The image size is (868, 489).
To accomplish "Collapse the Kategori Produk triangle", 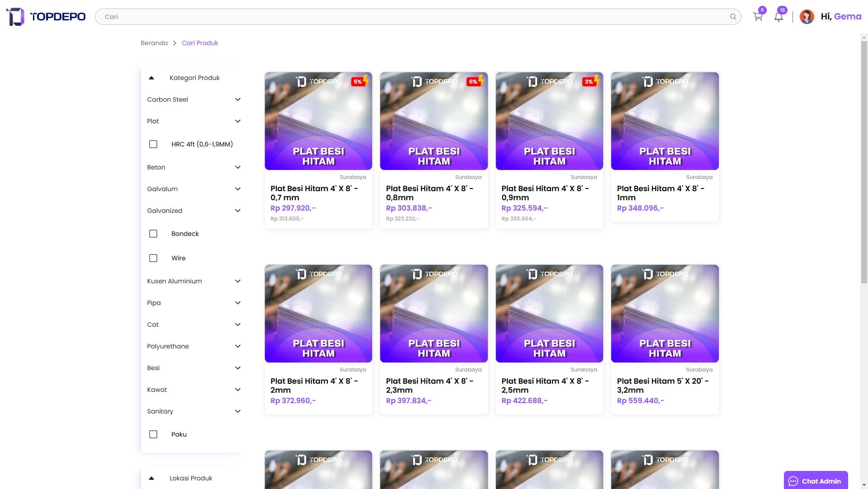I will (x=151, y=78).
